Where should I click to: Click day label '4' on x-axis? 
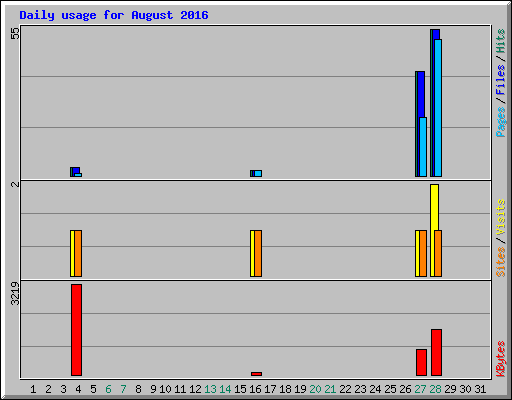tap(78, 389)
